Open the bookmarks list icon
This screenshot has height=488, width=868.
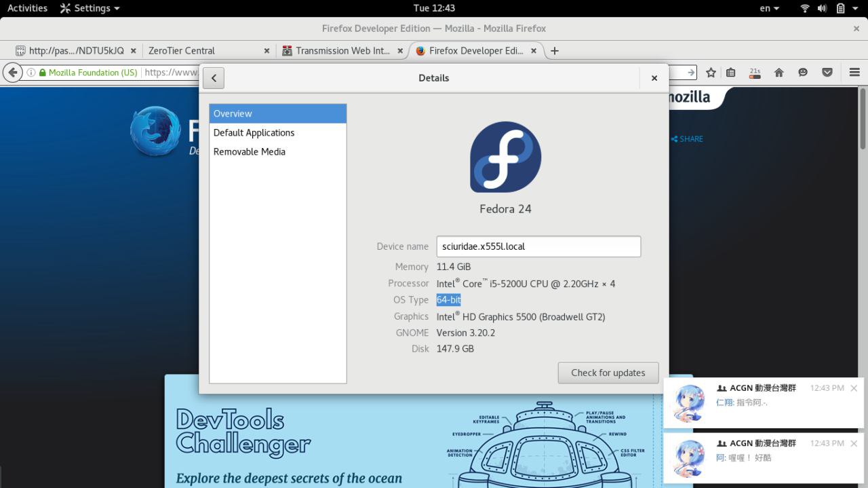[731, 73]
